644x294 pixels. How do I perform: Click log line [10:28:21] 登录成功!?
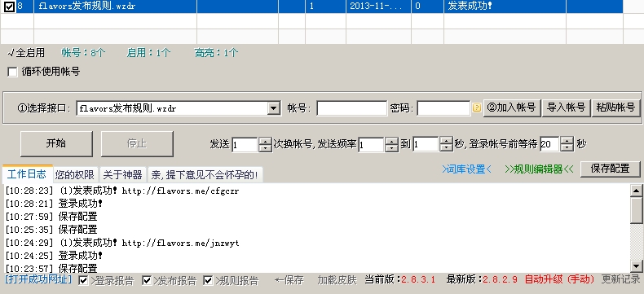[x=54, y=204]
